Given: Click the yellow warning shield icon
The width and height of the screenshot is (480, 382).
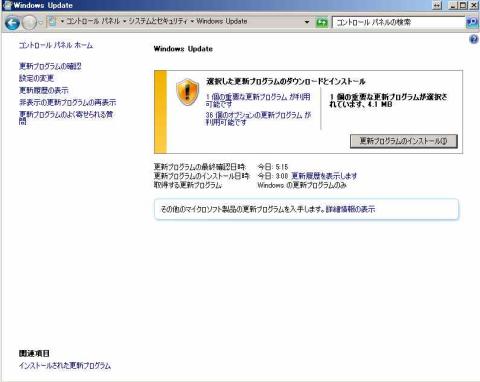Looking at the screenshot, I should 187,92.
